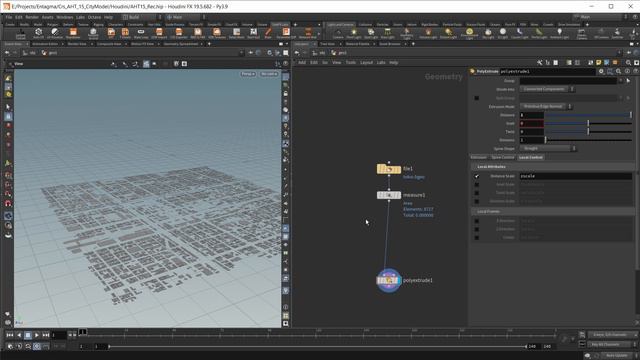Switch to the Extrusion tab

pos(479,157)
